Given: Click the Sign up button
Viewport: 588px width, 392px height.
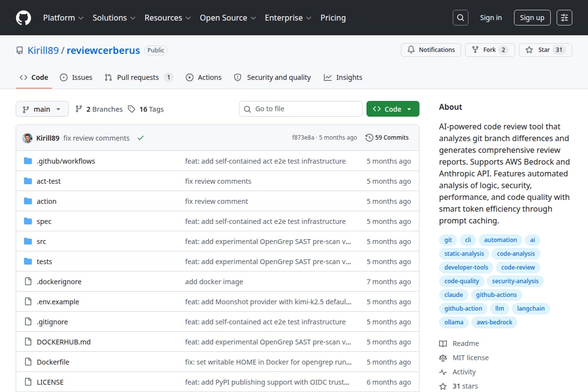Looking at the screenshot, I should click(532, 18).
